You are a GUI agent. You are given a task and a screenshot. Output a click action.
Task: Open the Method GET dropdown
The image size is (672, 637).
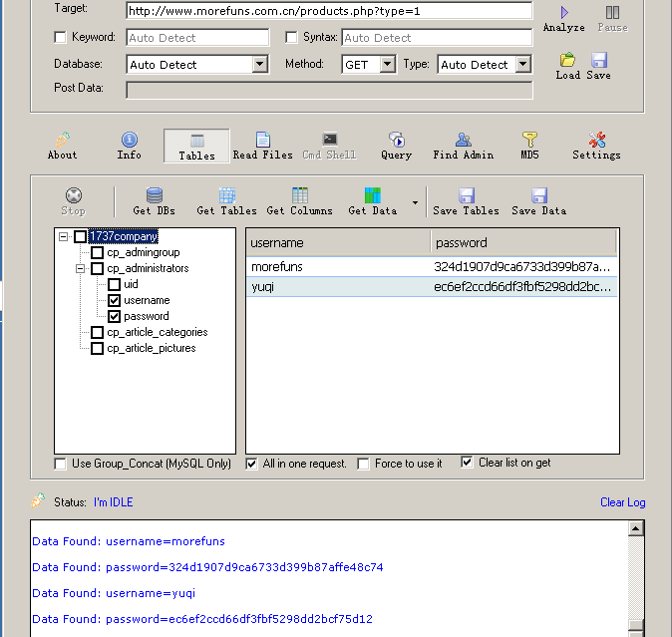tap(388, 64)
